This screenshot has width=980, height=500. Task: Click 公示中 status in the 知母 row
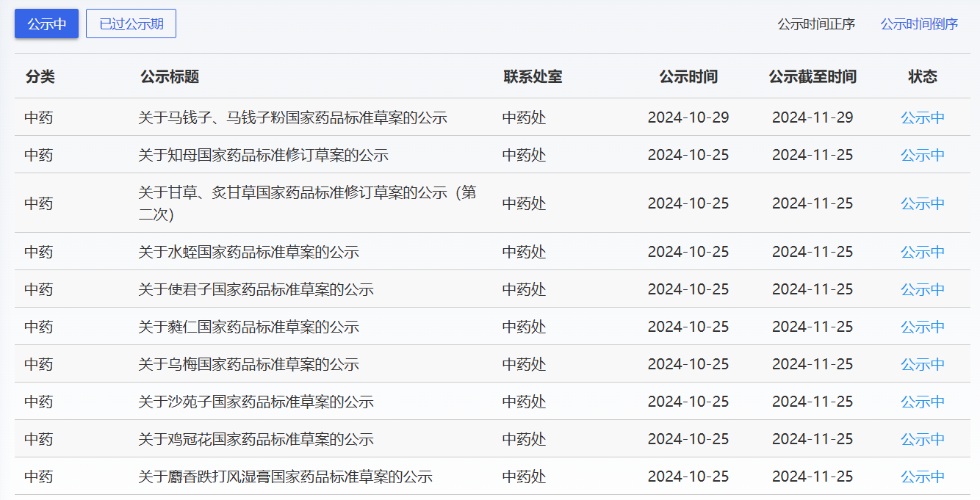[923, 155]
